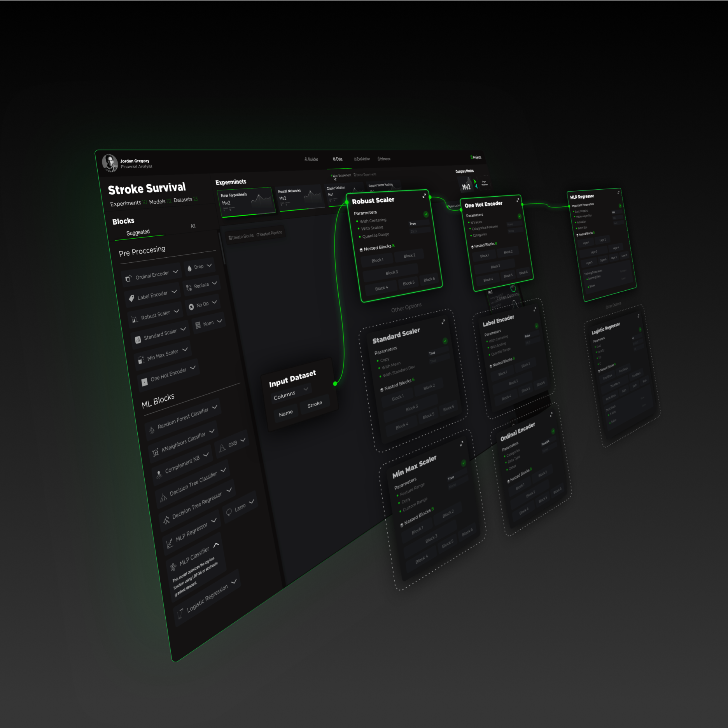The width and height of the screenshot is (728, 728).
Task: Select the Neural Networks experiment card
Action: coord(301,198)
